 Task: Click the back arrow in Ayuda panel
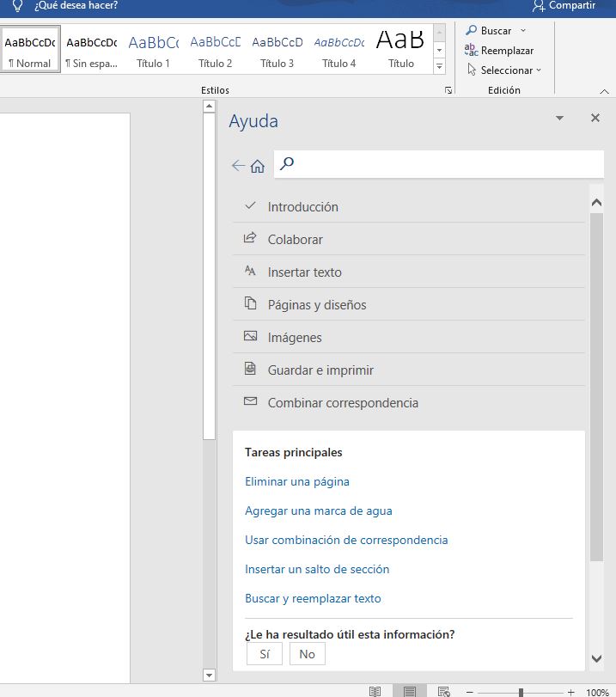(x=238, y=166)
